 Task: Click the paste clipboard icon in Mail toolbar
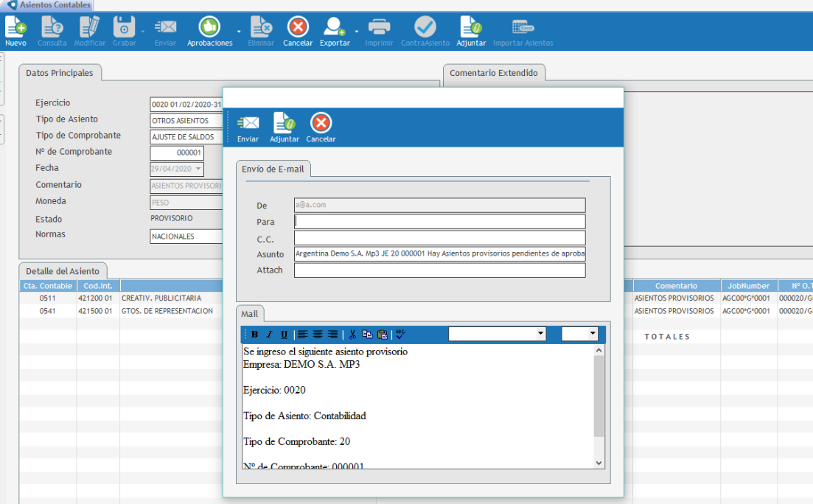click(381, 335)
